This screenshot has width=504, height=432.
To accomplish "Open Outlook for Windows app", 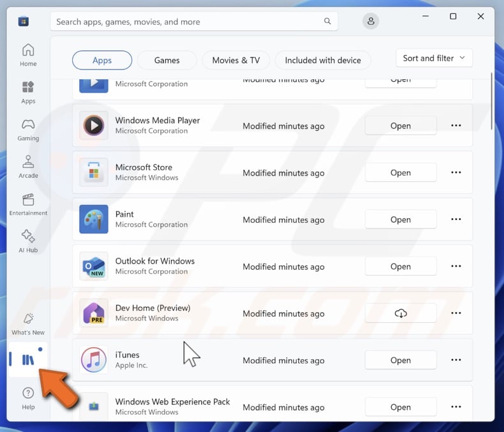I will point(401,267).
